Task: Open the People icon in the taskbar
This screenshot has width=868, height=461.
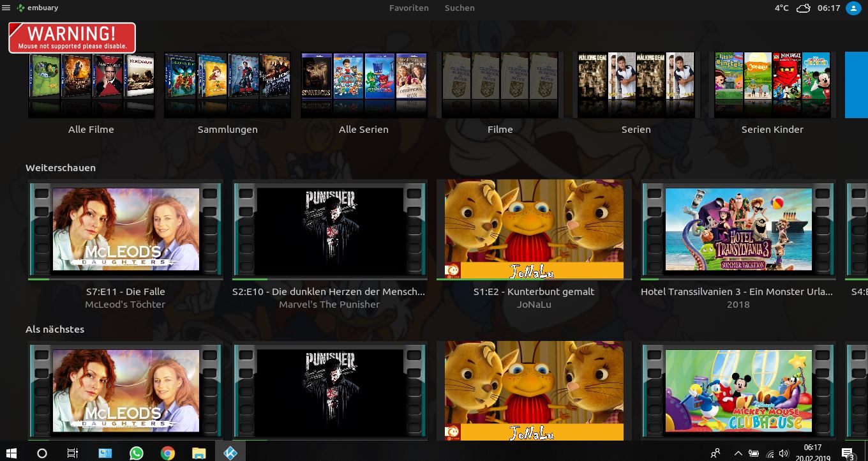Action: (715, 453)
